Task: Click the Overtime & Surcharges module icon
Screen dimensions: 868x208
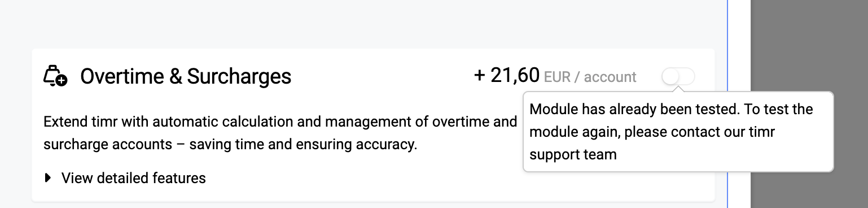Action: click(55, 76)
